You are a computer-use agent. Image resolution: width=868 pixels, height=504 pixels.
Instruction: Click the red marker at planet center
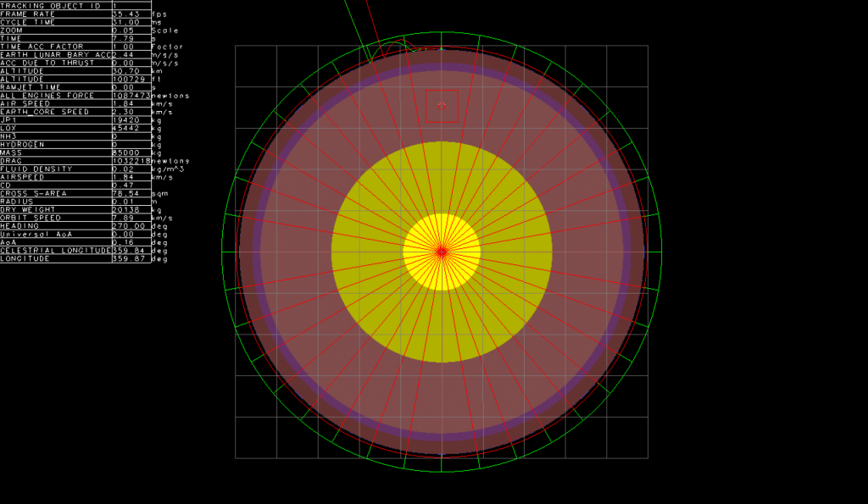coord(442,250)
